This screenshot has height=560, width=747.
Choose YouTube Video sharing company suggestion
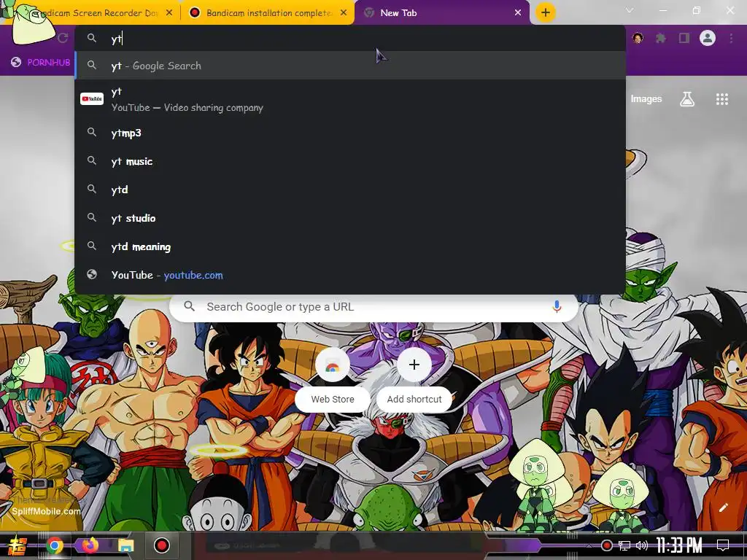point(349,99)
